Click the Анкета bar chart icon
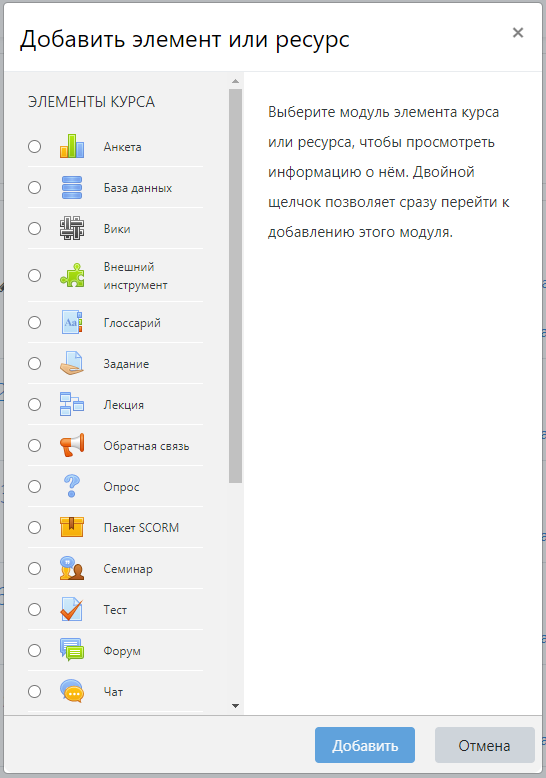The image size is (546, 778). 72,146
